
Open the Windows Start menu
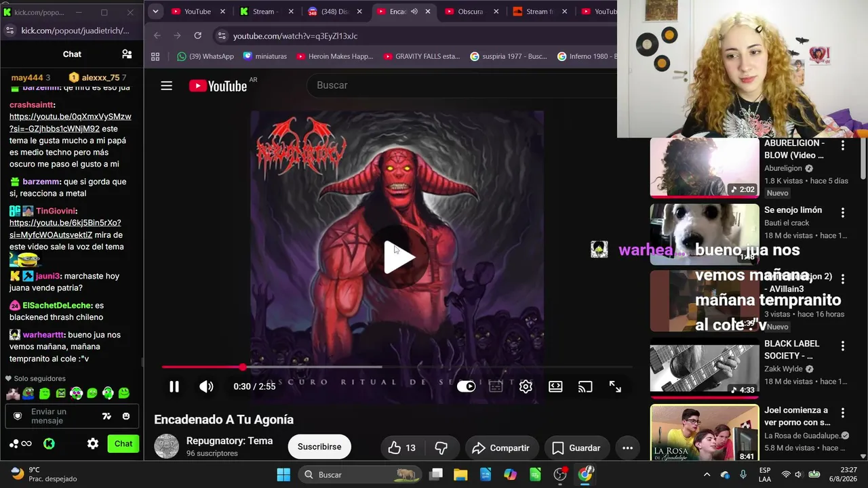pyautogui.click(x=283, y=474)
